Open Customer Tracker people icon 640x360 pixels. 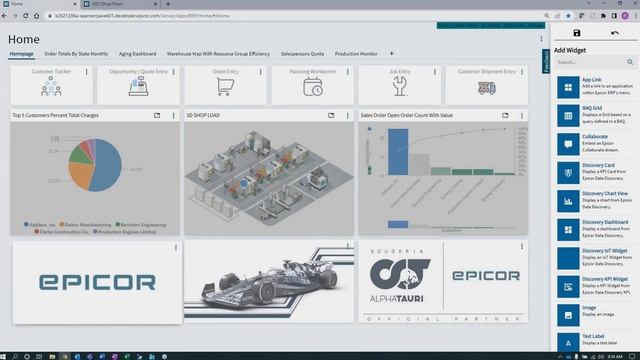click(x=51, y=86)
